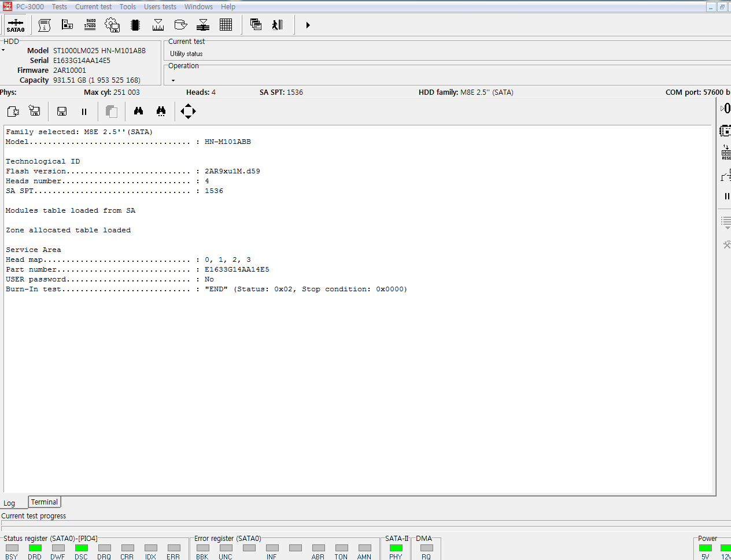This screenshot has height=560, width=731.
Task: Click the Burn-In test log line
Action: 206,289
